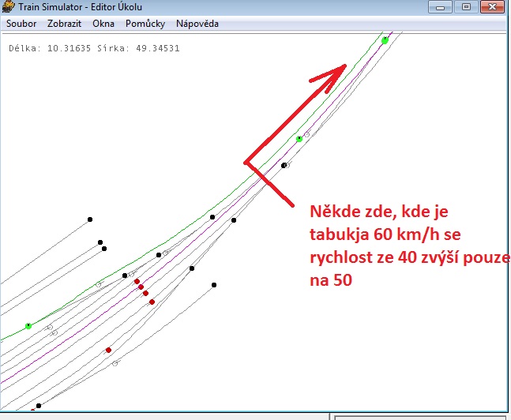The image size is (511, 420).
Task: Select the dark red node on the lowest siding
Action: (108, 351)
